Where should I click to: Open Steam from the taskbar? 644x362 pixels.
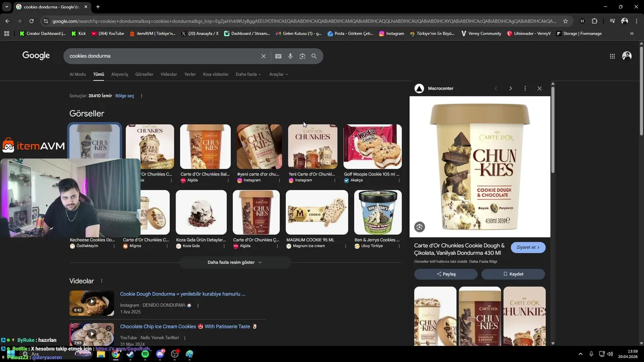coord(130,354)
